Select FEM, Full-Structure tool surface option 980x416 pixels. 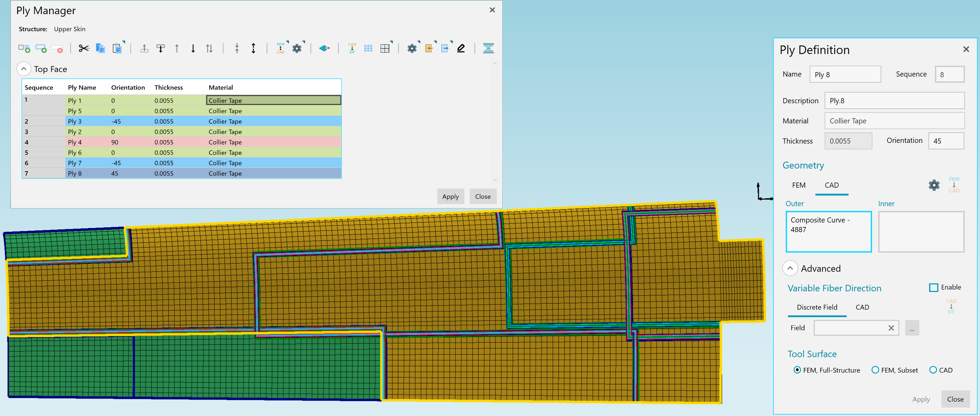point(797,370)
